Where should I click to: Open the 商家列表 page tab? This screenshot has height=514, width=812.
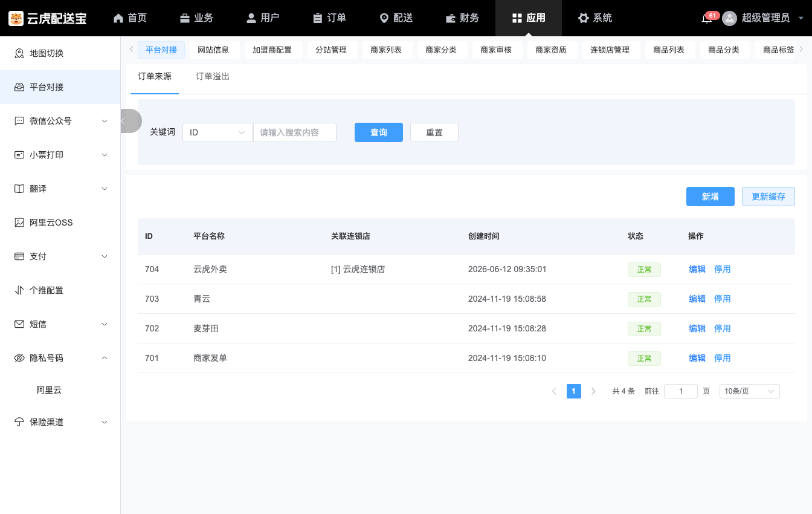click(386, 50)
